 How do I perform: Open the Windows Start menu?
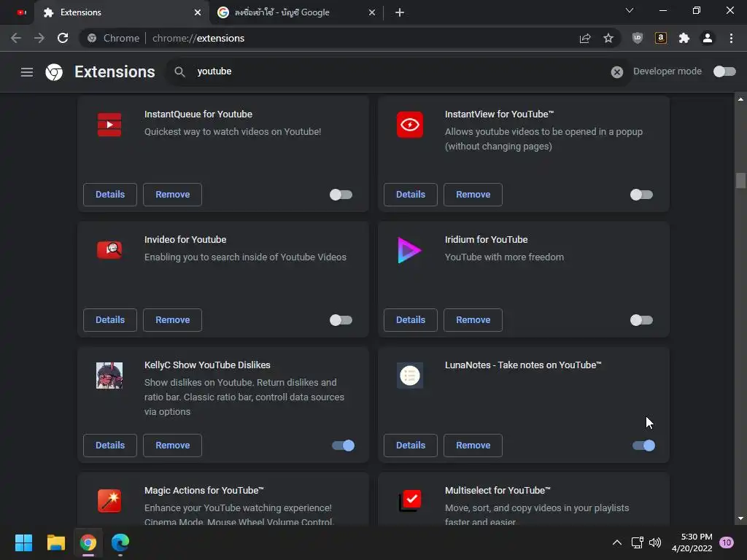[23, 542]
